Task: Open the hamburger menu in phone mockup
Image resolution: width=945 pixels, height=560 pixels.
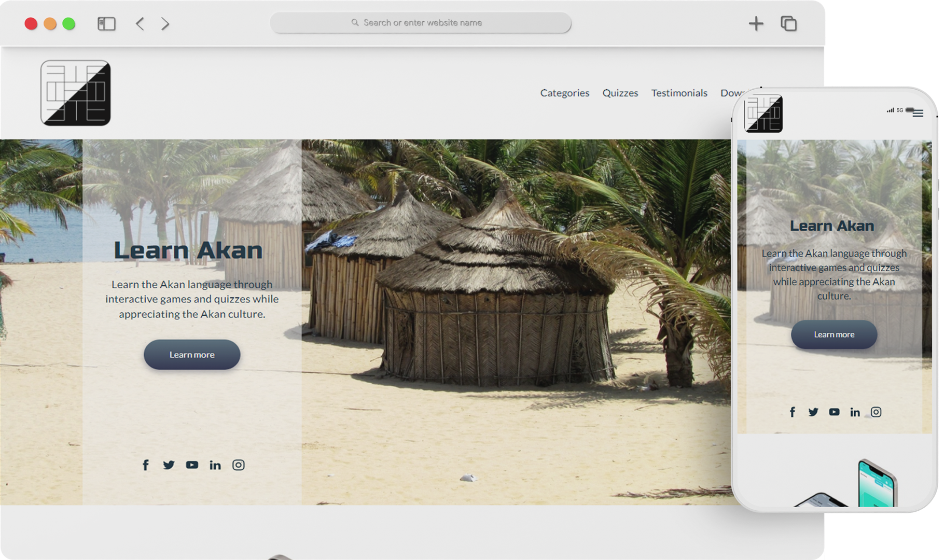Action: pyautogui.click(x=918, y=113)
